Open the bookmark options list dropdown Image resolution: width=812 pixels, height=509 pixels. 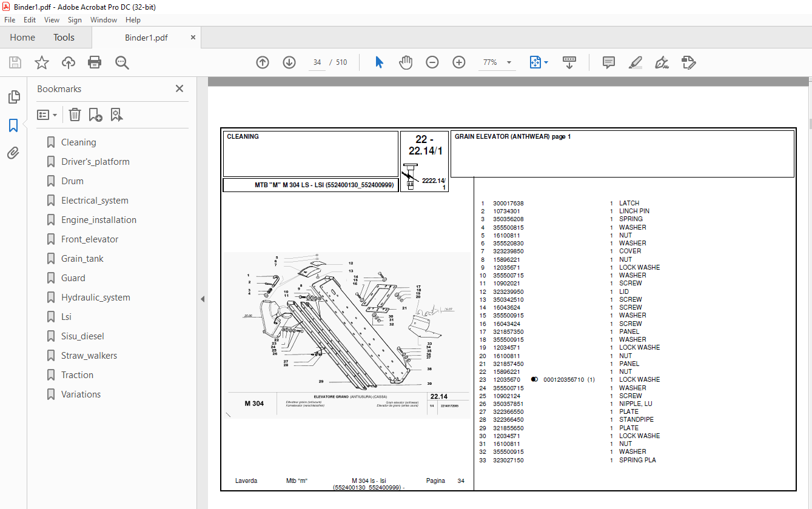tap(47, 115)
